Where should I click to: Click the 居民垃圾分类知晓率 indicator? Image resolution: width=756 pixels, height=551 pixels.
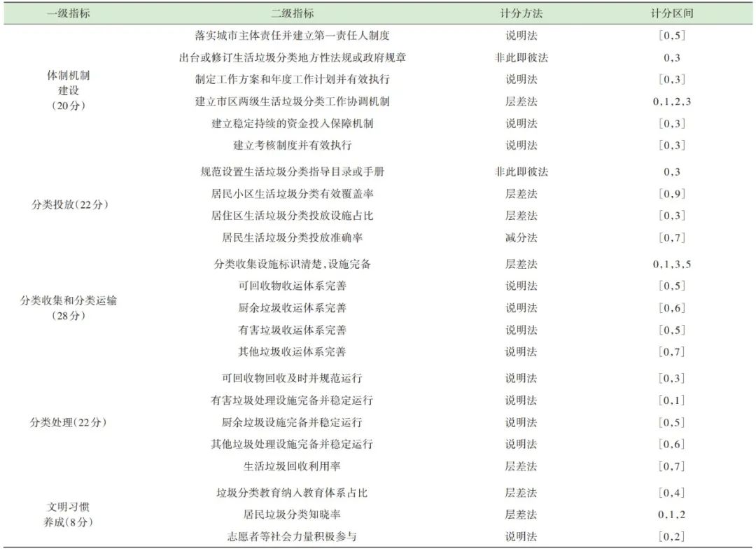click(x=292, y=515)
